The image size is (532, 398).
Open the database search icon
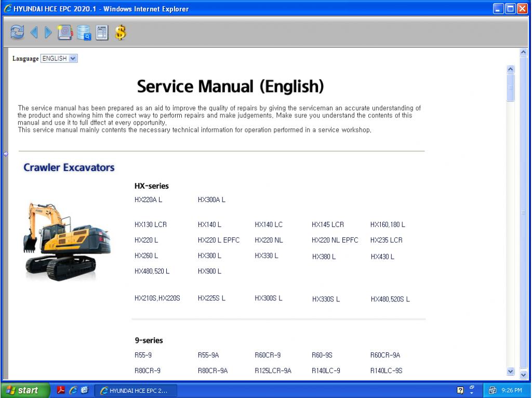[84, 33]
